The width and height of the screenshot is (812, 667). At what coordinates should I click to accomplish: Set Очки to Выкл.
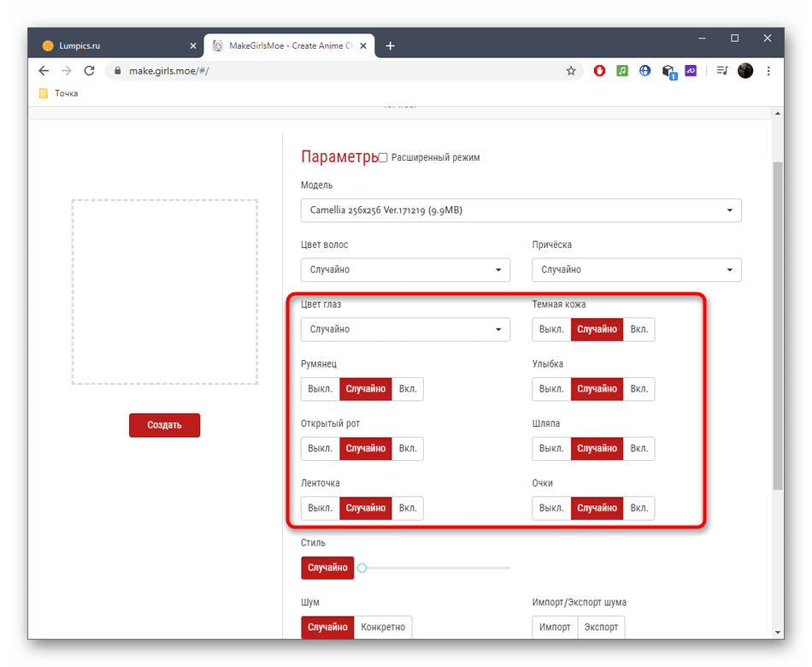point(551,508)
